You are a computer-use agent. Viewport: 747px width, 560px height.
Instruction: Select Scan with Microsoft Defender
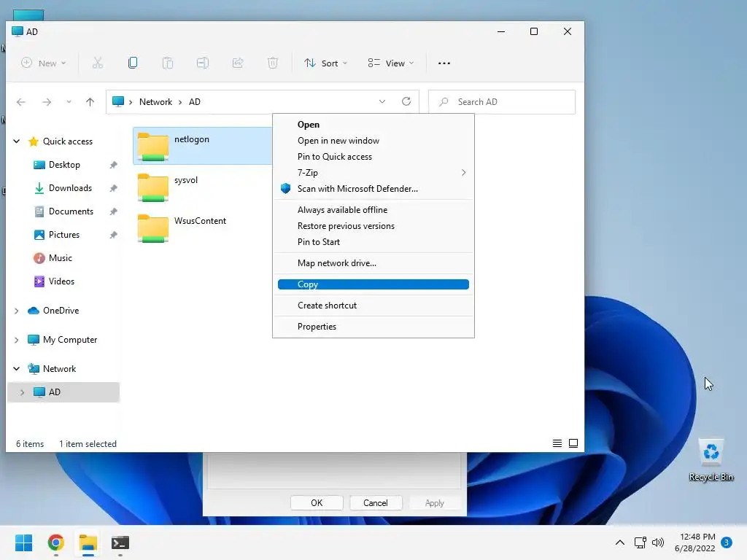point(373,189)
